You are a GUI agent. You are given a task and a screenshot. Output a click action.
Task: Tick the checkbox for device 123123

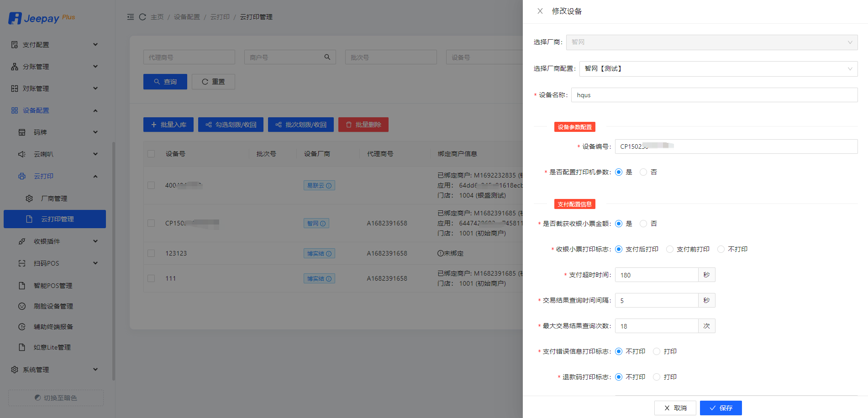pos(151,253)
